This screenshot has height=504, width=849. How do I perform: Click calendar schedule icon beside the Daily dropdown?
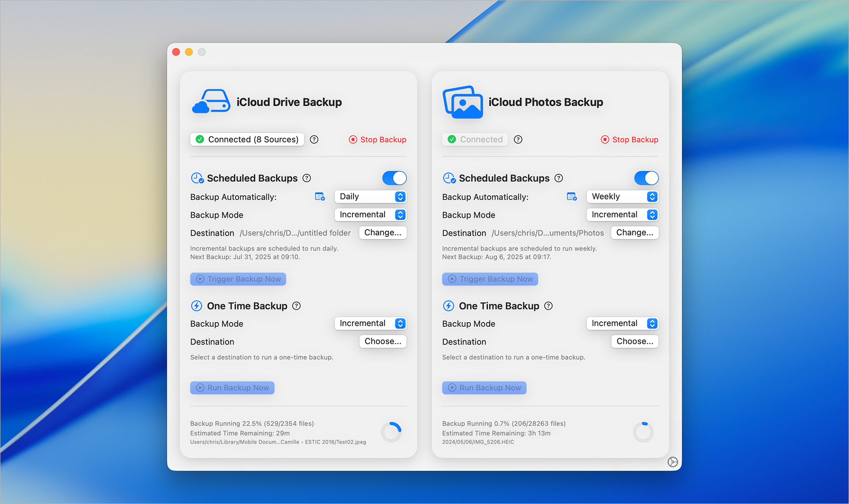click(x=320, y=196)
